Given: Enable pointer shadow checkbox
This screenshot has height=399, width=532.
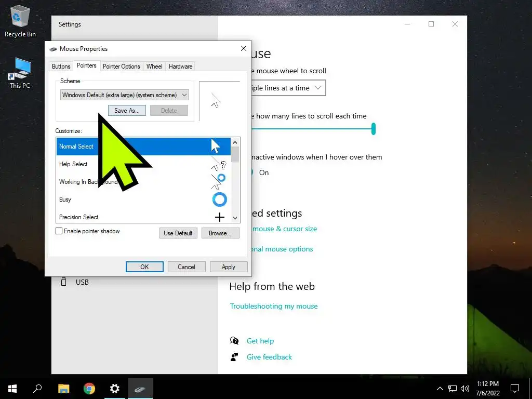Looking at the screenshot, I should coord(59,231).
